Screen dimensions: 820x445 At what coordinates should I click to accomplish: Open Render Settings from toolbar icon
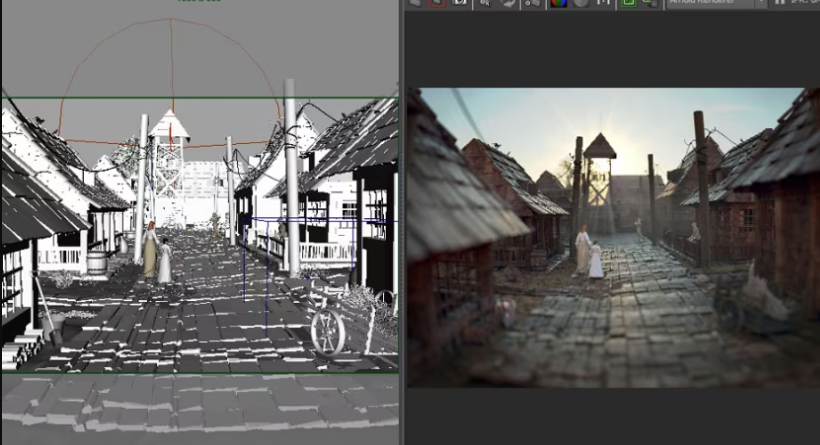pos(530,3)
